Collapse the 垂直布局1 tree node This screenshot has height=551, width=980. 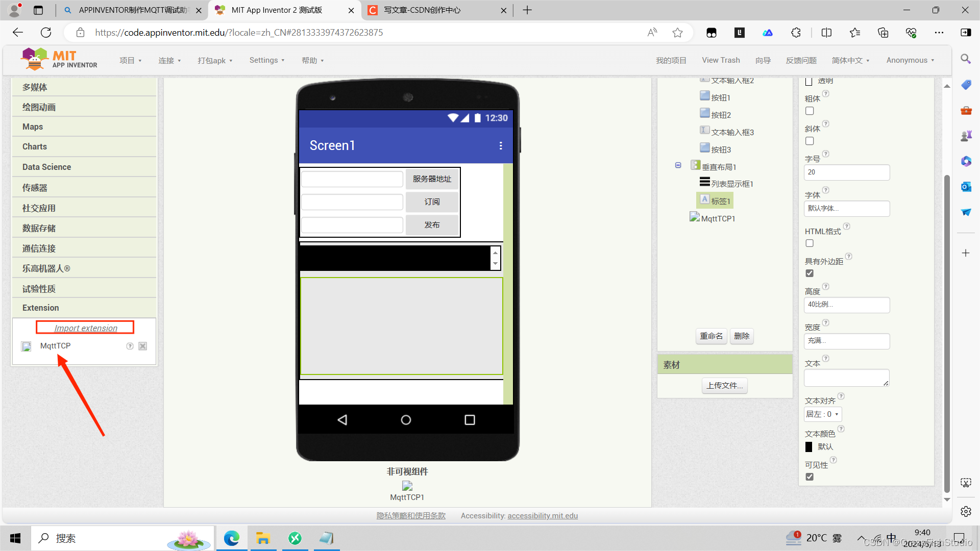(678, 165)
